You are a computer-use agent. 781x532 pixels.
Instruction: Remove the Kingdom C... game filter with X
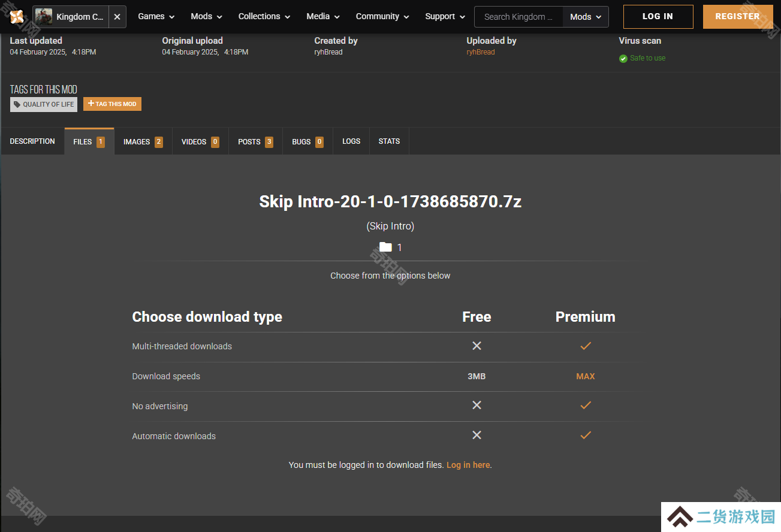click(x=117, y=17)
